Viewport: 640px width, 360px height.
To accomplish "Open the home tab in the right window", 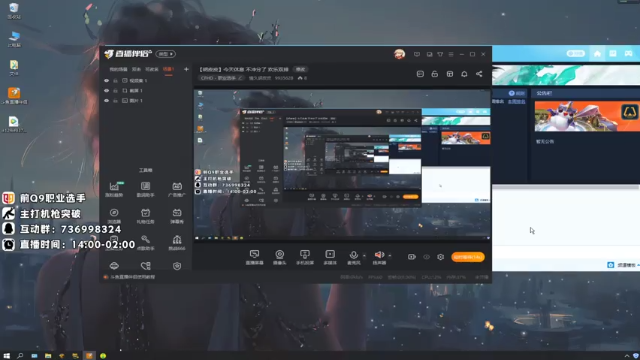I will [597, 53].
